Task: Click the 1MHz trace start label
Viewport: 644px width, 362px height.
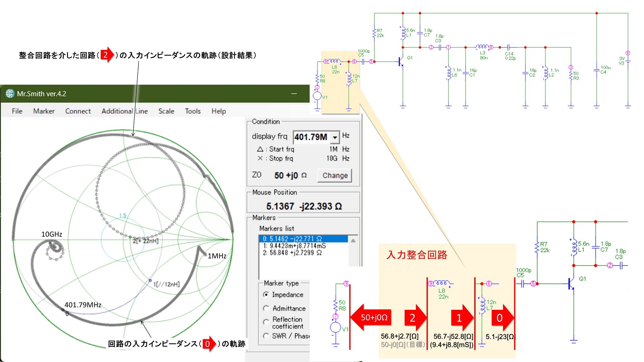Action: (217, 256)
